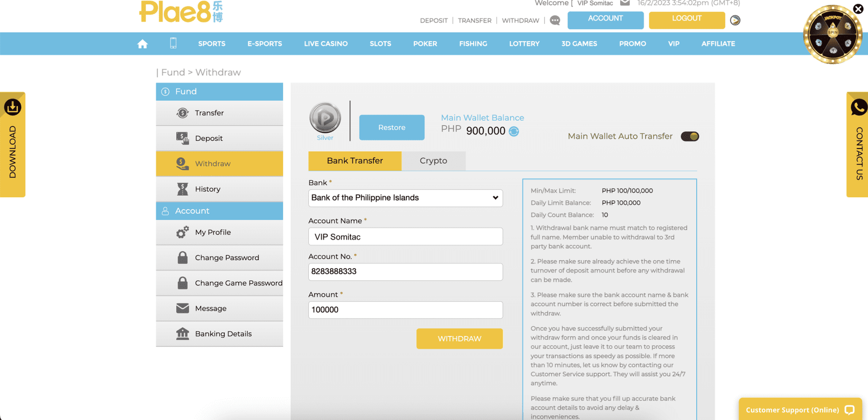Click the DEPOSIT link in top header

(434, 21)
